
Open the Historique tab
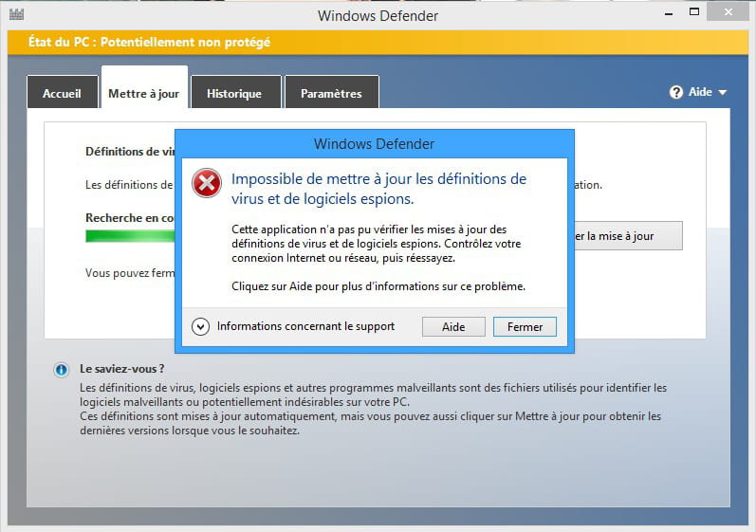click(x=235, y=93)
